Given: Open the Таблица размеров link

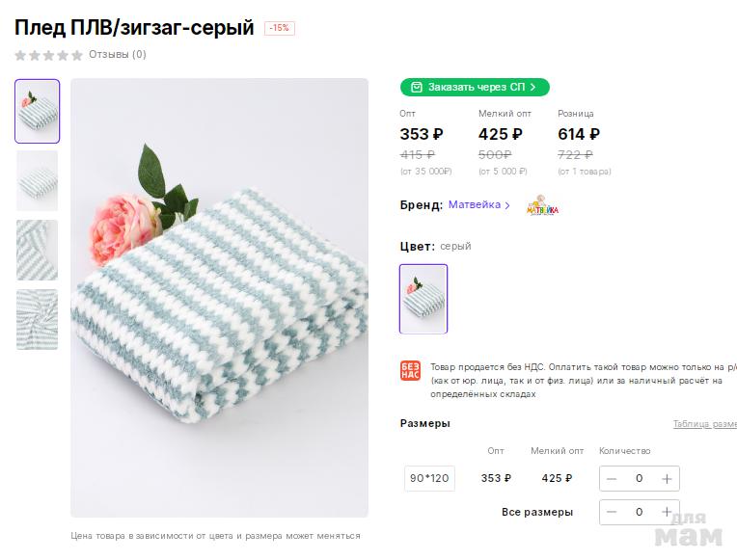Looking at the screenshot, I should (704, 424).
